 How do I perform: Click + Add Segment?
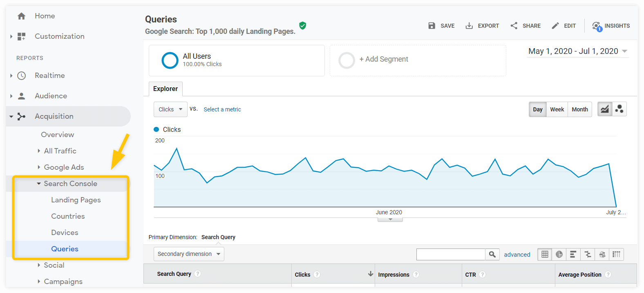click(x=384, y=59)
